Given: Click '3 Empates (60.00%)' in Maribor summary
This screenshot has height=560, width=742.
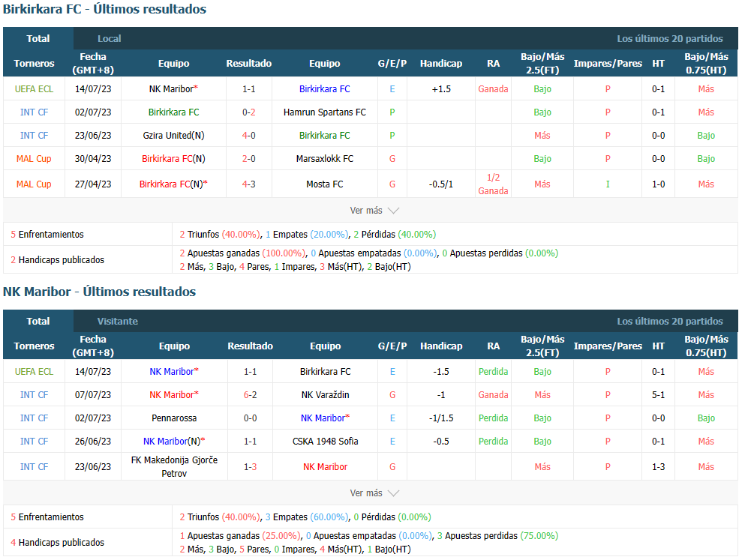Looking at the screenshot, I should (x=307, y=517).
